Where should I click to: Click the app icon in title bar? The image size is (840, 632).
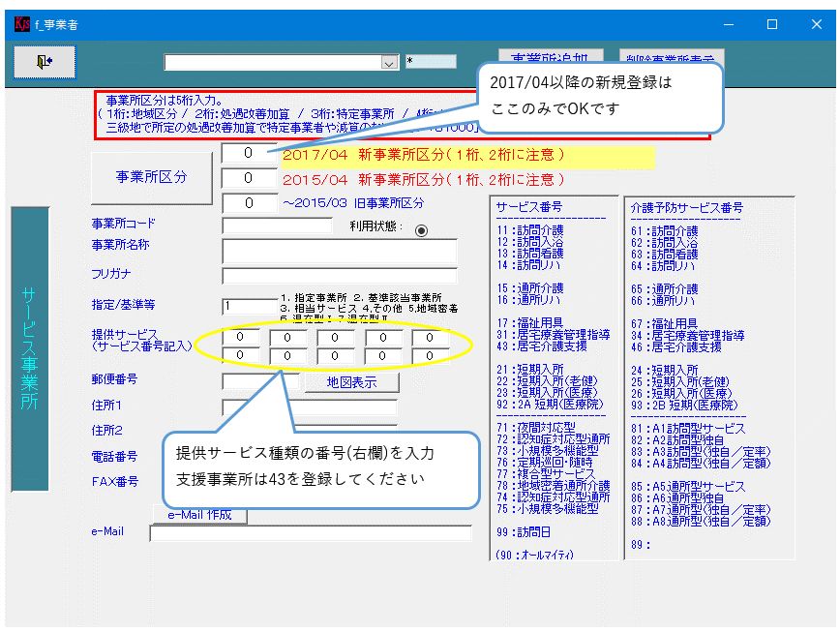click(21, 24)
